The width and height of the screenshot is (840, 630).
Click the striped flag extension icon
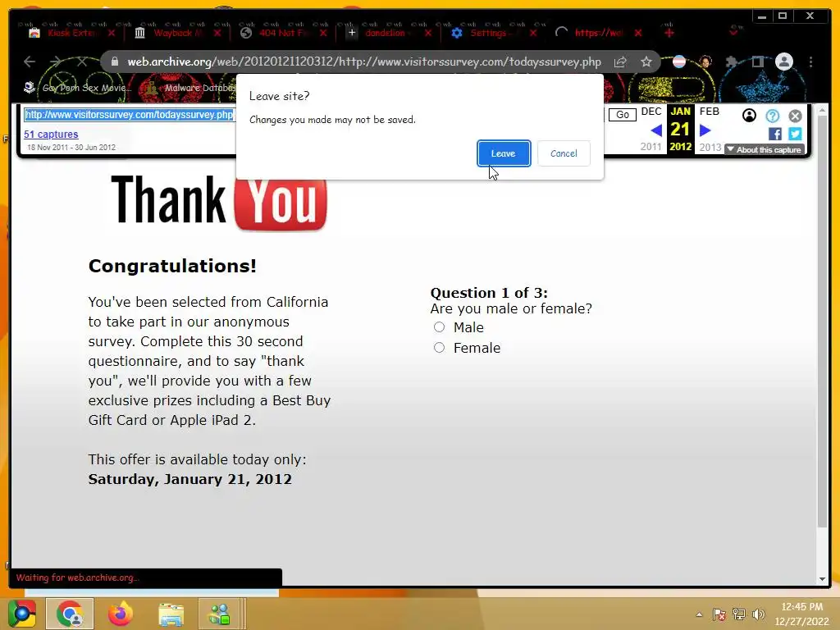pos(678,62)
